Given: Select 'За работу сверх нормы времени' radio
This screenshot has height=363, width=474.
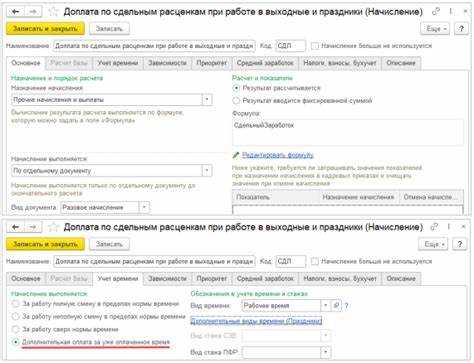Looking at the screenshot, I should [x=15, y=329].
